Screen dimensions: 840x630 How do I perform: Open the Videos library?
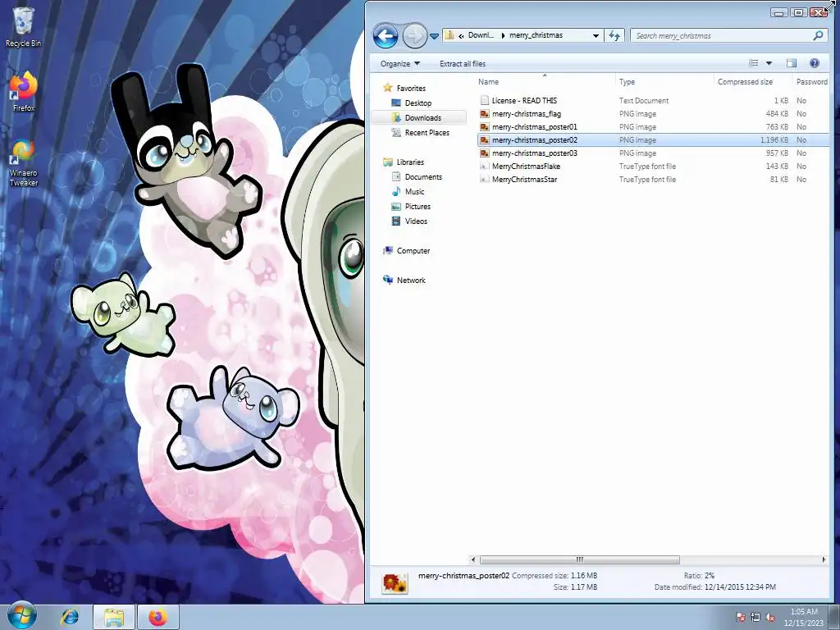point(416,221)
